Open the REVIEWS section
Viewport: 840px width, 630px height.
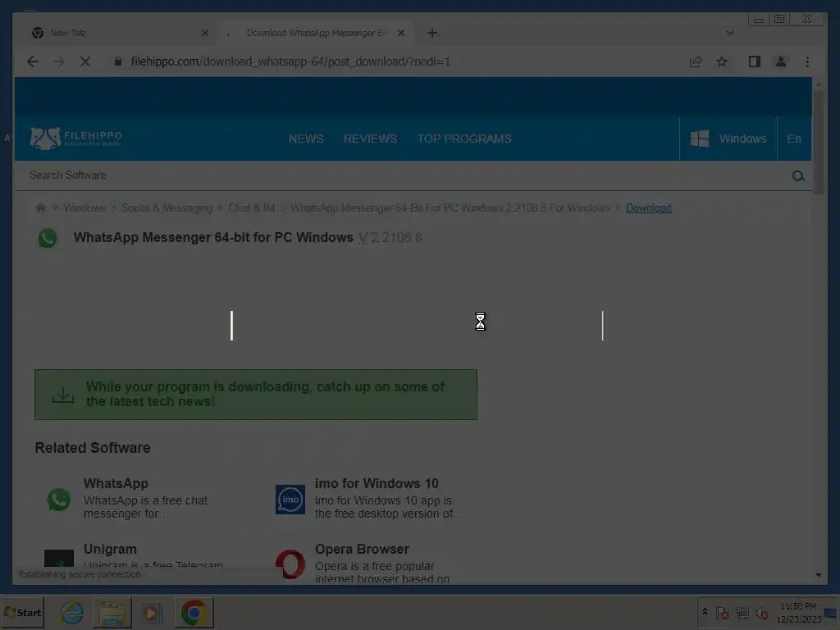pyautogui.click(x=370, y=139)
